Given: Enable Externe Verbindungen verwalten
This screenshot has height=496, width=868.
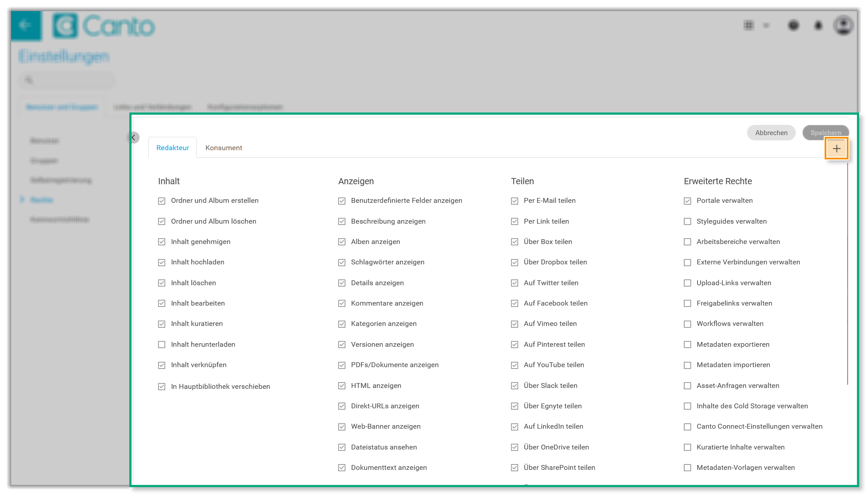Looking at the screenshot, I should click(x=687, y=262).
